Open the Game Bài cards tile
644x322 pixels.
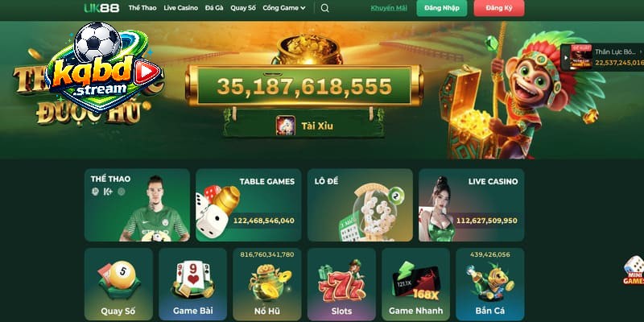(192, 284)
